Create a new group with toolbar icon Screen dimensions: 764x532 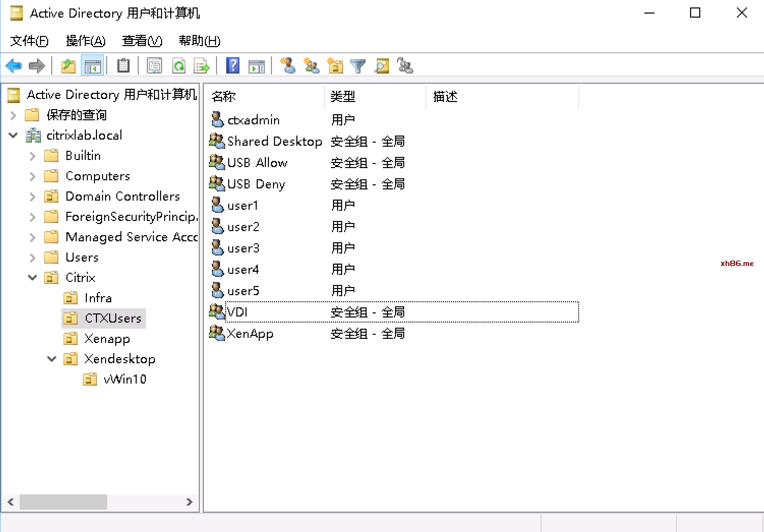pos(311,66)
